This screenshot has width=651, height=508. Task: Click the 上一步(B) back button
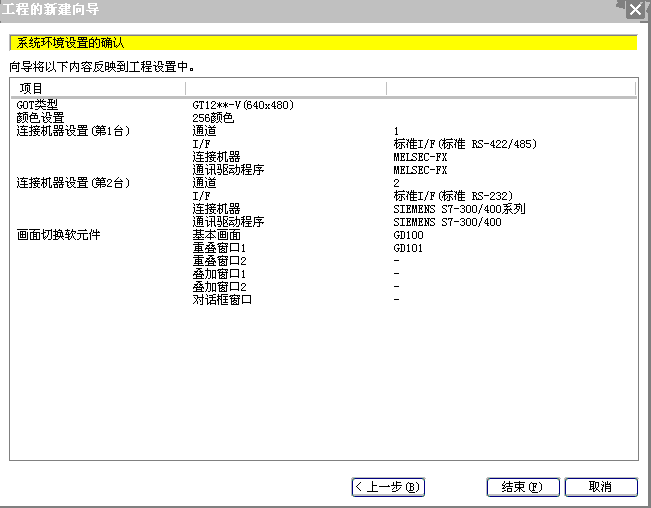pyautogui.click(x=388, y=487)
